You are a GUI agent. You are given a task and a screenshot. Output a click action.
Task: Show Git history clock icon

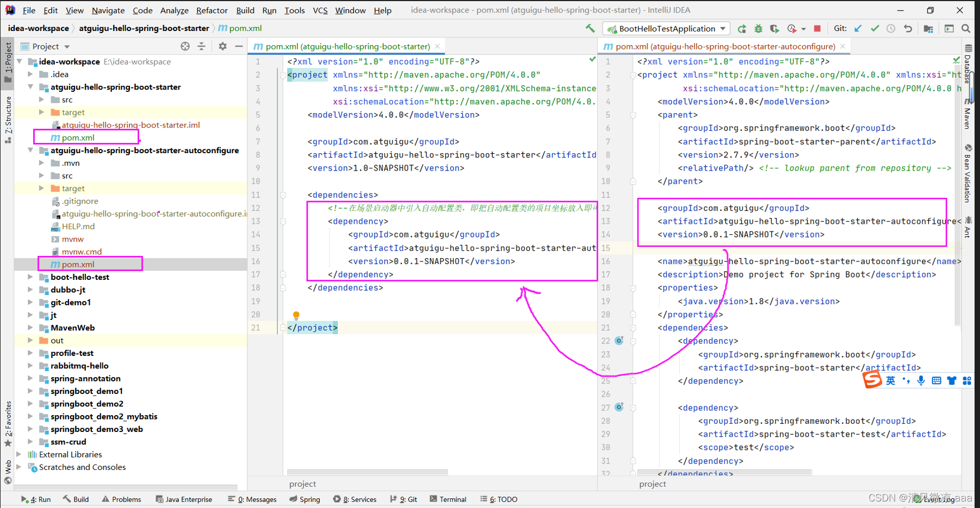coord(891,28)
